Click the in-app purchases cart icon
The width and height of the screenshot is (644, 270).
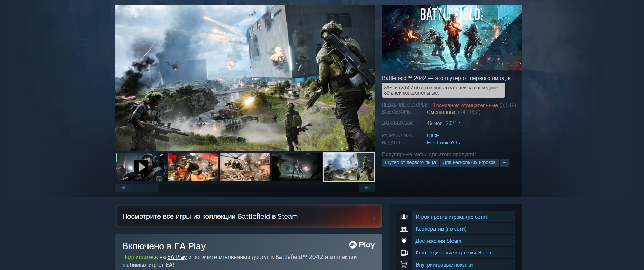(x=404, y=264)
